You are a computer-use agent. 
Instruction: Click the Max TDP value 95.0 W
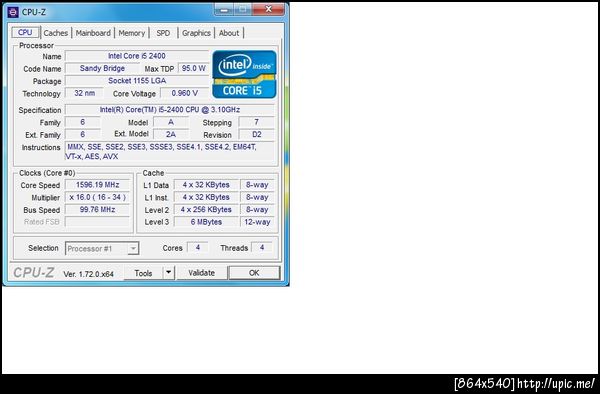tap(194, 68)
